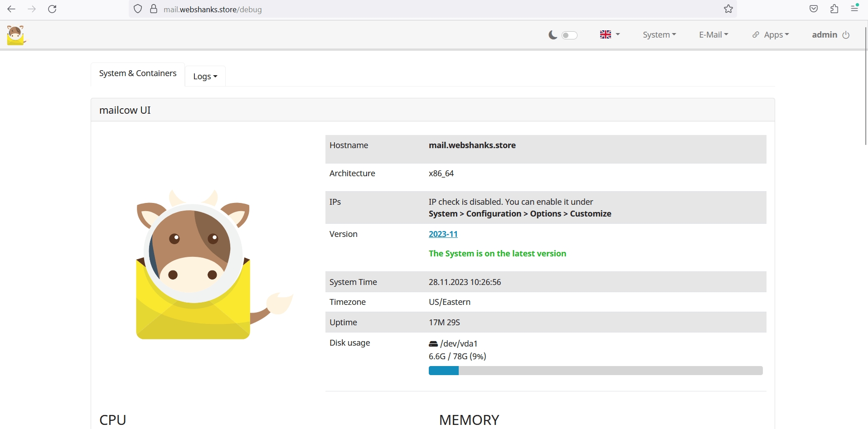
Task: Open the Logs tab dropdown
Action: pos(205,76)
